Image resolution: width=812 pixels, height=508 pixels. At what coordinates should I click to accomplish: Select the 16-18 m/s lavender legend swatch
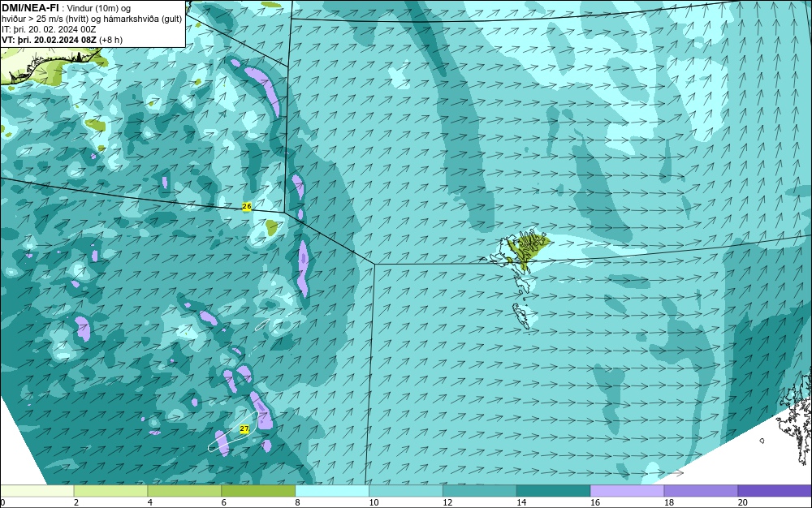(x=627, y=490)
